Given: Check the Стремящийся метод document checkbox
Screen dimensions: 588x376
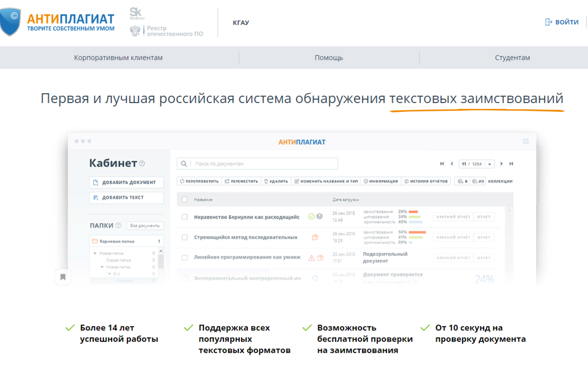Looking at the screenshot, I should (185, 237).
